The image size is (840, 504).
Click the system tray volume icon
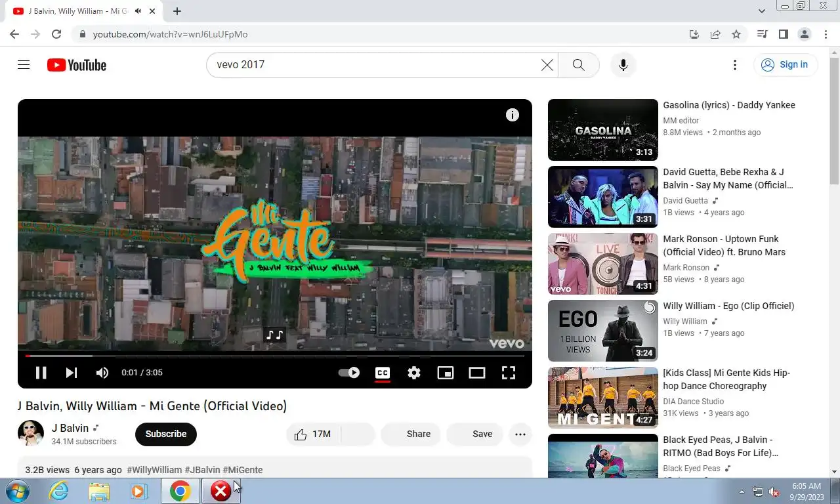click(x=774, y=492)
